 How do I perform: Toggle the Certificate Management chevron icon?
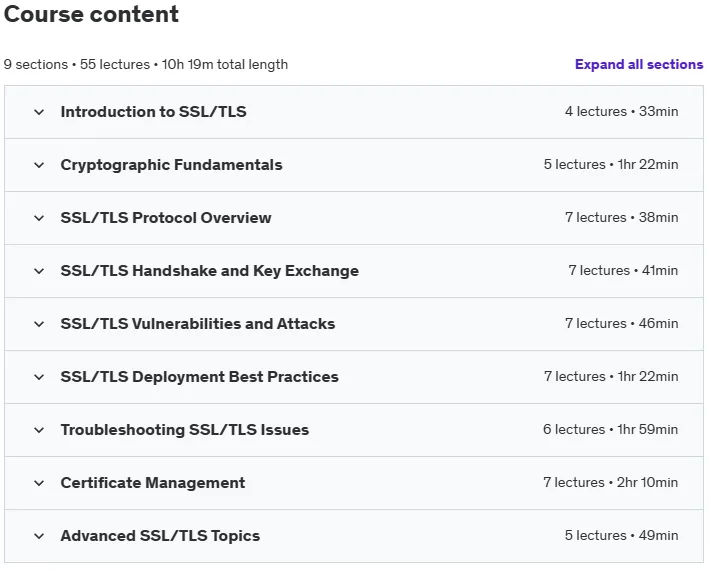click(x=39, y=483)
